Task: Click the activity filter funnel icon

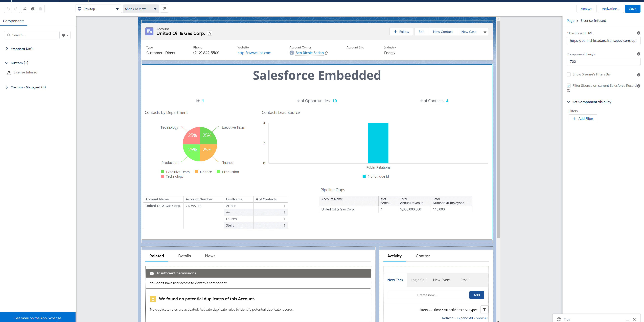Action: [484, 309]
